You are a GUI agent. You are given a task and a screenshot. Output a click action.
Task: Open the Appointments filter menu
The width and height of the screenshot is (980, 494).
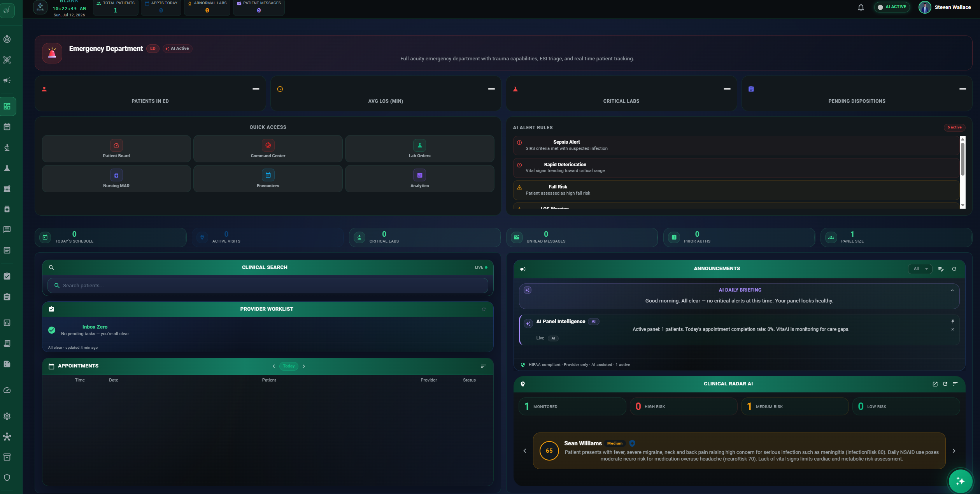pos(483,366)
